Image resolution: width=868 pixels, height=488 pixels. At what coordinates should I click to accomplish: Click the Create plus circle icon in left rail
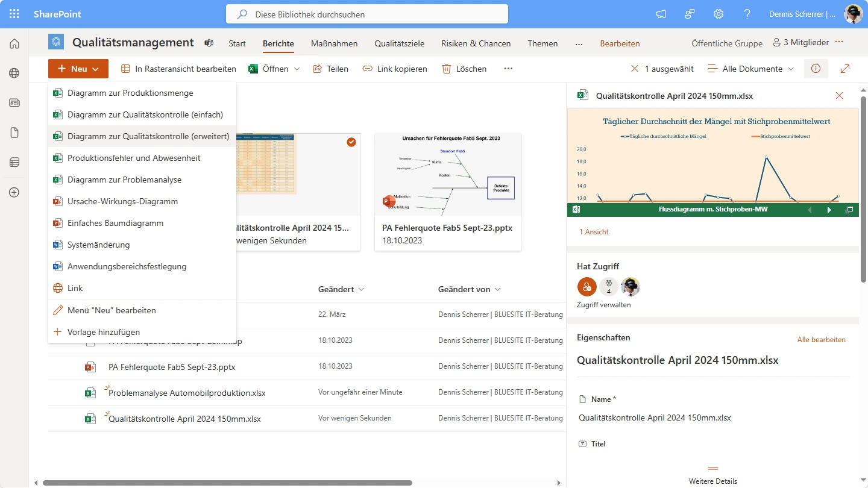(x=14, y=192)
